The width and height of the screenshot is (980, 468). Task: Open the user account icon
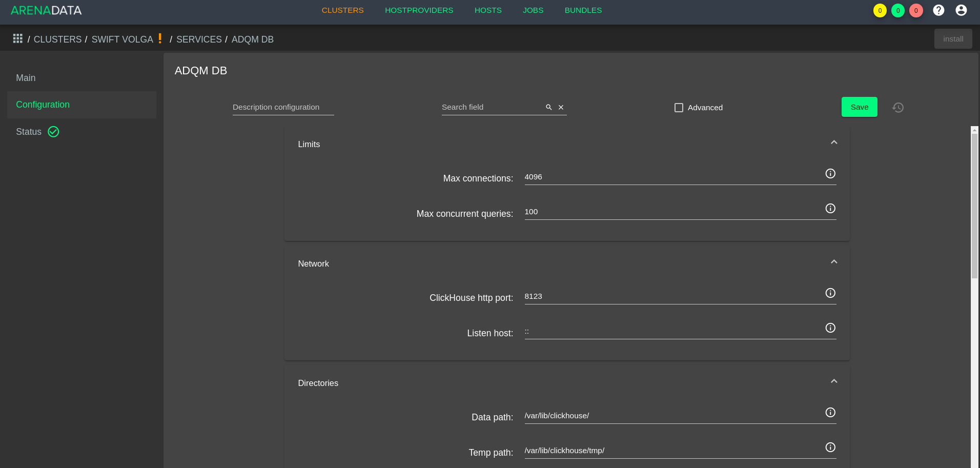961,10
